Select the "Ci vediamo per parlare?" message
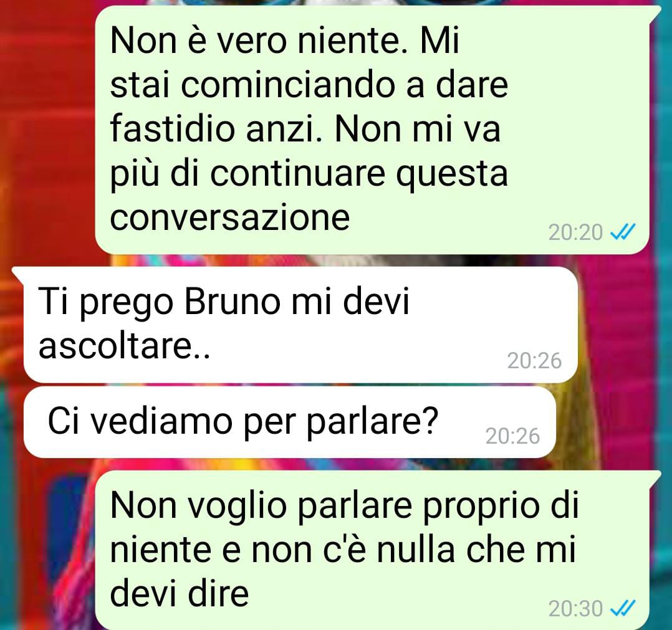The height and width of the screenshot is (630, 672). tap(290, 422)
